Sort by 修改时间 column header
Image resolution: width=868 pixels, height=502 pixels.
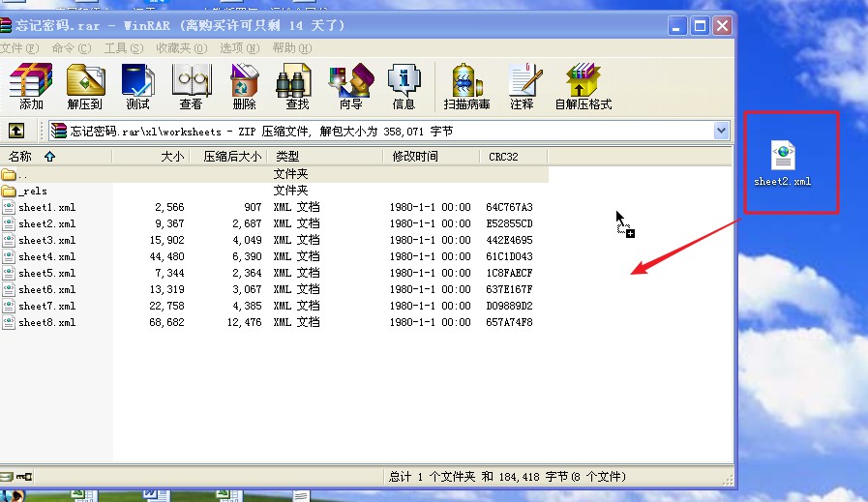click(x=432, y=157)
